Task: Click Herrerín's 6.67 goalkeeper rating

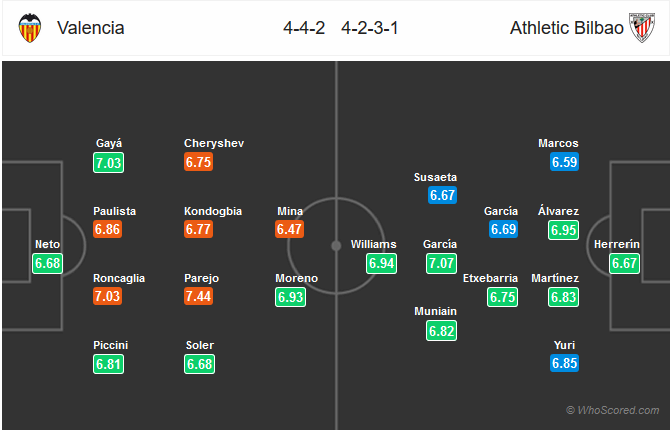Action: [624, 263]
